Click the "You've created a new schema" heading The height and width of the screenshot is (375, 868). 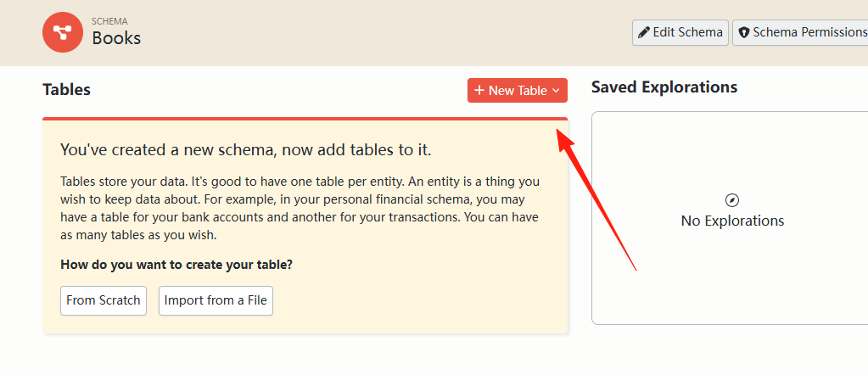coord(246,150)
